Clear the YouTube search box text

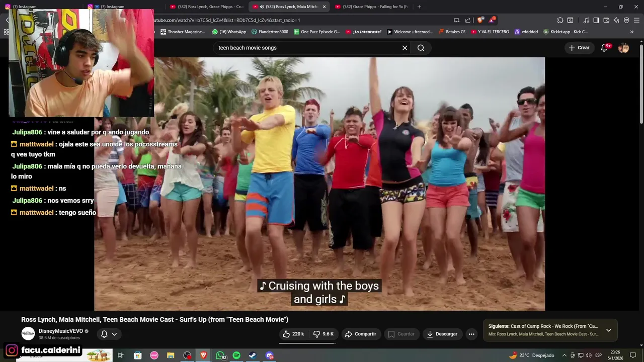point(405,48)
